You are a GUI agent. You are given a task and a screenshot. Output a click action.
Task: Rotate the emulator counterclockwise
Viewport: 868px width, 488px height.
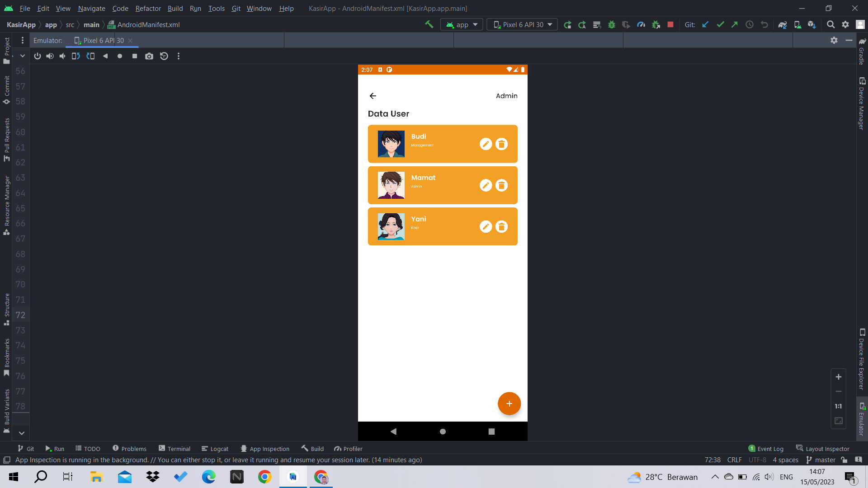(75, 56)
